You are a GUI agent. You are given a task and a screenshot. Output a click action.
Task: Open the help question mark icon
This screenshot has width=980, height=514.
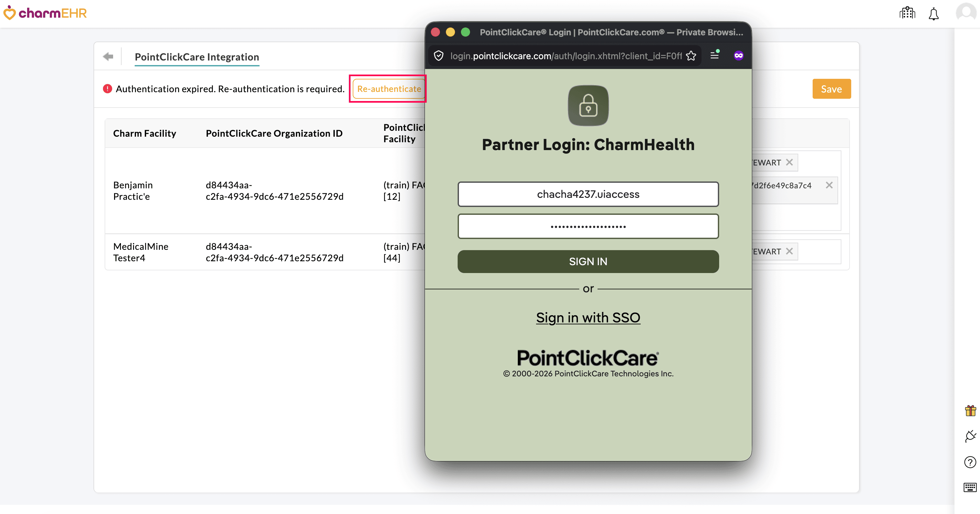tap(970, 462)
